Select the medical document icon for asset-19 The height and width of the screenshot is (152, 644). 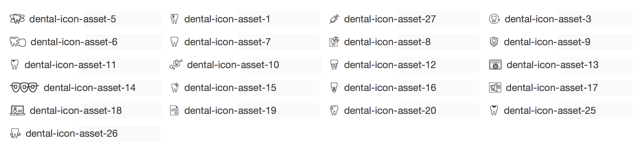[174, 111]
